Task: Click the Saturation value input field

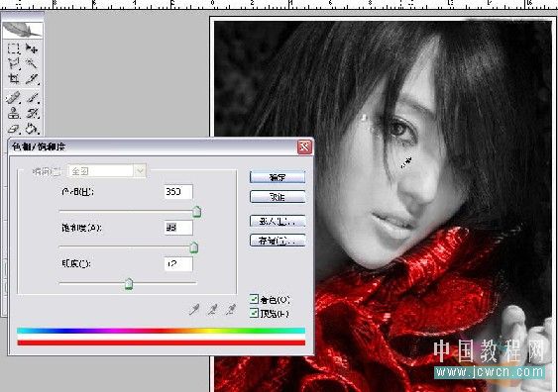Action: pyautogui.click(x=178, y=228)
